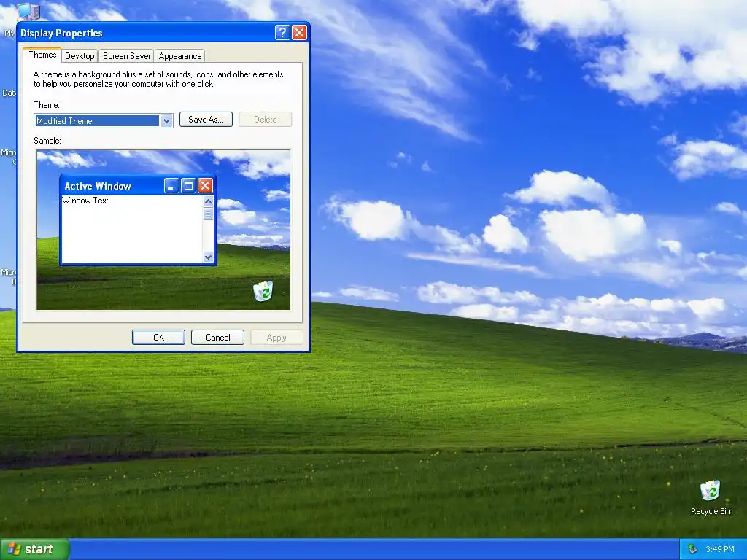Open the Recycle Bin desktop icon

click(x=710, y=497)
